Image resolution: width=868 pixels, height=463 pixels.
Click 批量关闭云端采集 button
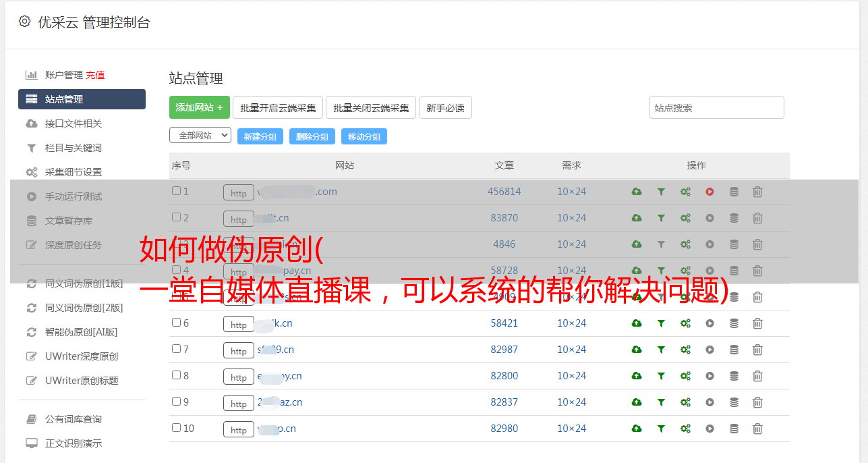click(371, 107)
